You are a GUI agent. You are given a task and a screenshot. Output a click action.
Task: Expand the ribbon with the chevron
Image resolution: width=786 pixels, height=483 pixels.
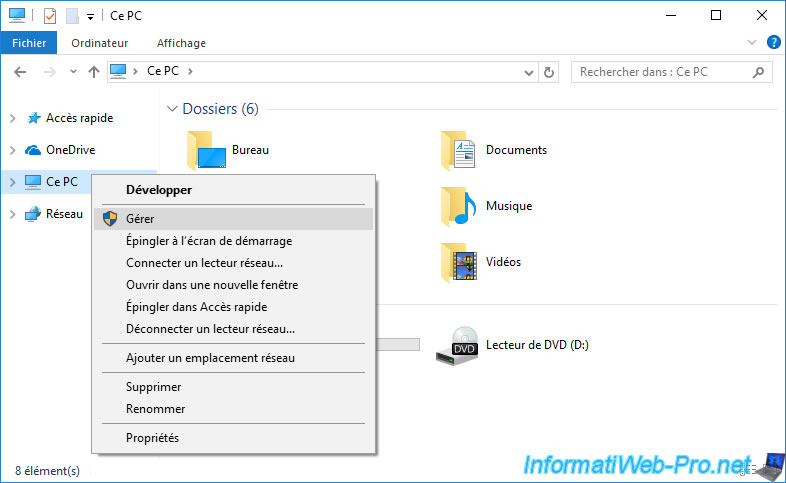[753, 43]
